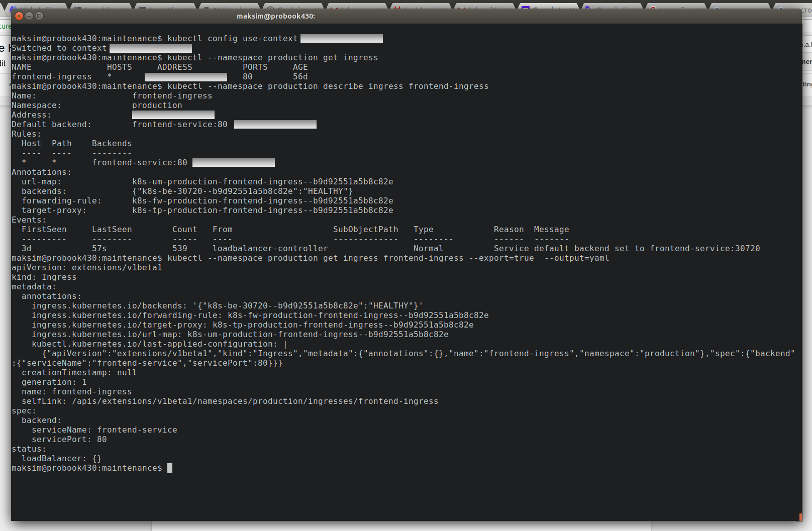Screen dimensions: 812x531
Task: Click the 'servicePort: 80' YAML line
Action: pyautogui.click(x=69, y=440)
